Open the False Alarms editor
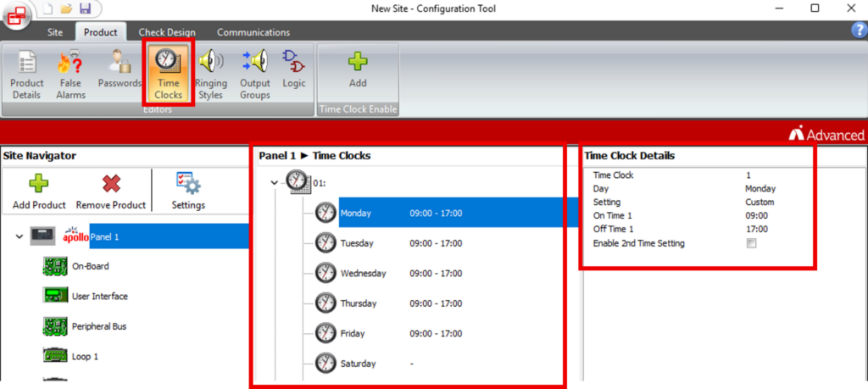Screen dimensions: 868x389 point(71,75)
